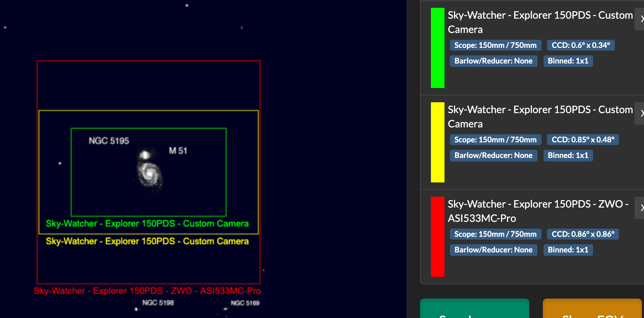Screen dimensions: 644x318
Task: Click the yellow color swatch
Action: coord(437,142)
